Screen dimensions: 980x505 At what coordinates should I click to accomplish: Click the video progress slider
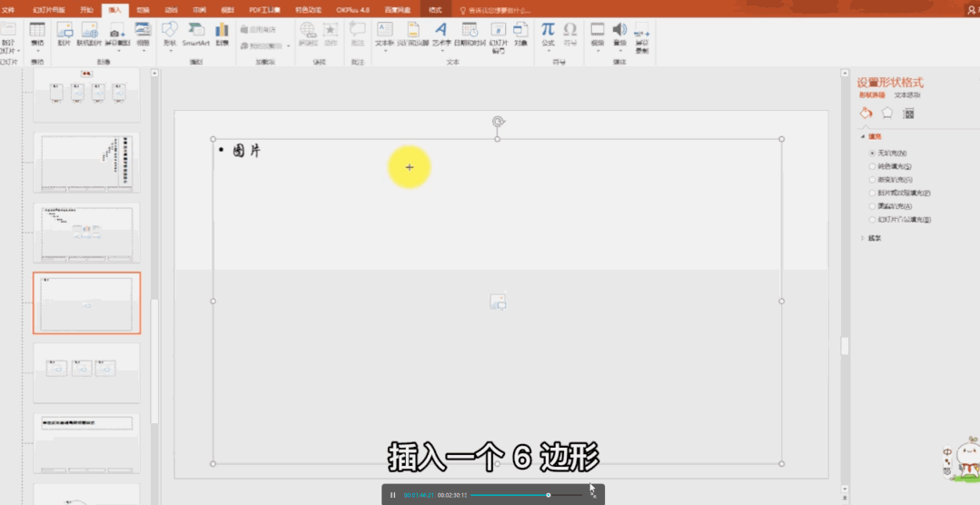click(526, 495)
